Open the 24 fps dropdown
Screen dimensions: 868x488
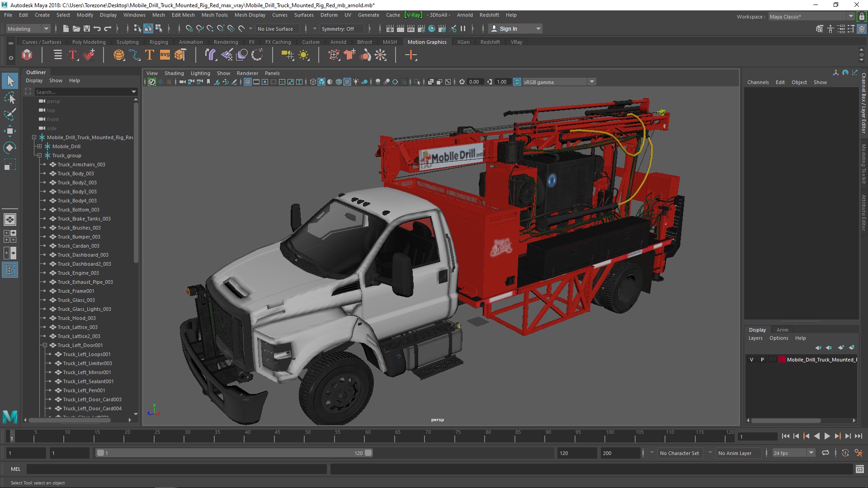(x=793, y=453)
